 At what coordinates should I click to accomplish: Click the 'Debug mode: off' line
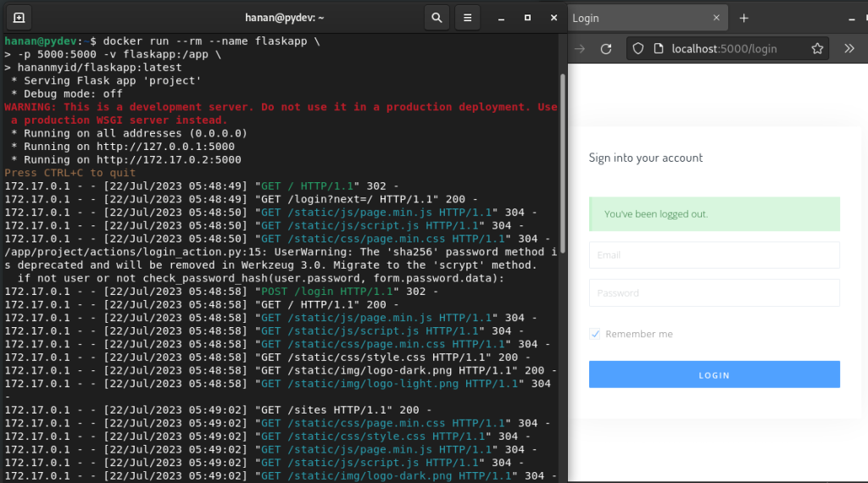tap(66, 94)
